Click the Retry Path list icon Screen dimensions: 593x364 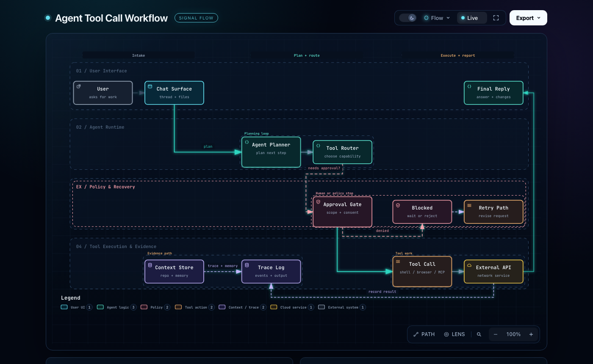(x=469, y=205)
